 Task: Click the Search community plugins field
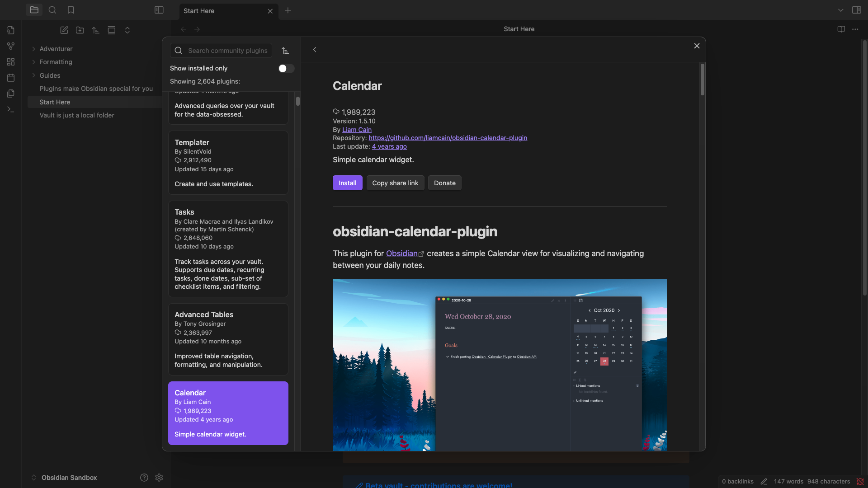(221, 51)
